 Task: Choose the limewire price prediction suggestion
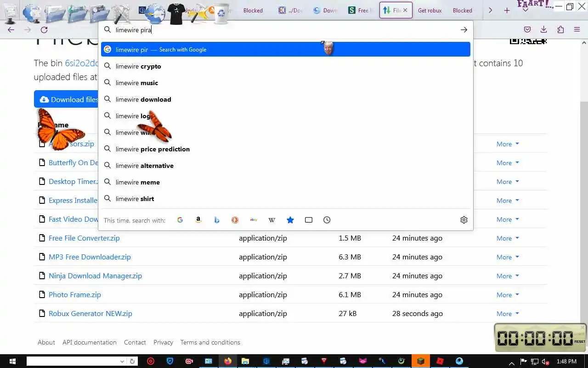click(x=286, y=149)
